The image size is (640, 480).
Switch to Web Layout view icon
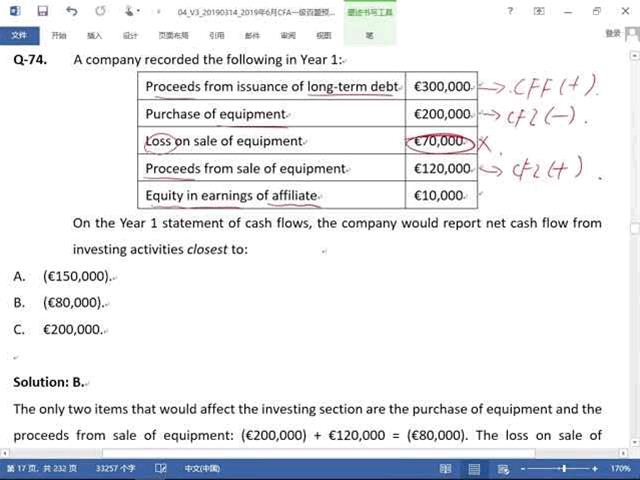click(503, 469)
